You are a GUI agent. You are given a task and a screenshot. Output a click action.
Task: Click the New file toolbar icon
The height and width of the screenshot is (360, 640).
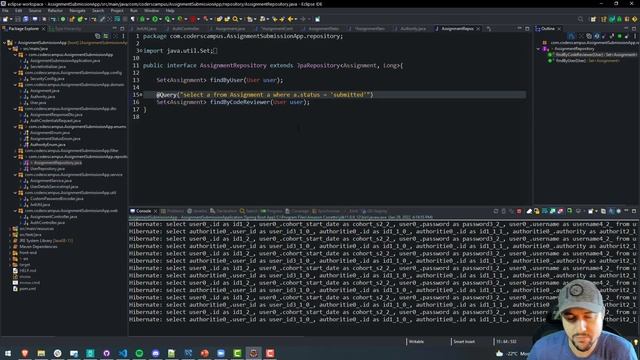(5, 19)
